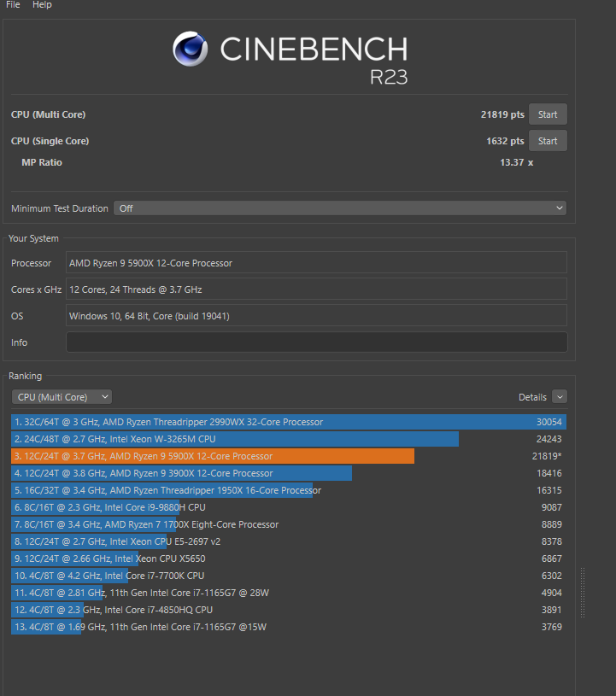Viewport: 616px width, 696px height.
Task: Select the Ryzen 7 1700X ranking row
Action: coord(289,524)
